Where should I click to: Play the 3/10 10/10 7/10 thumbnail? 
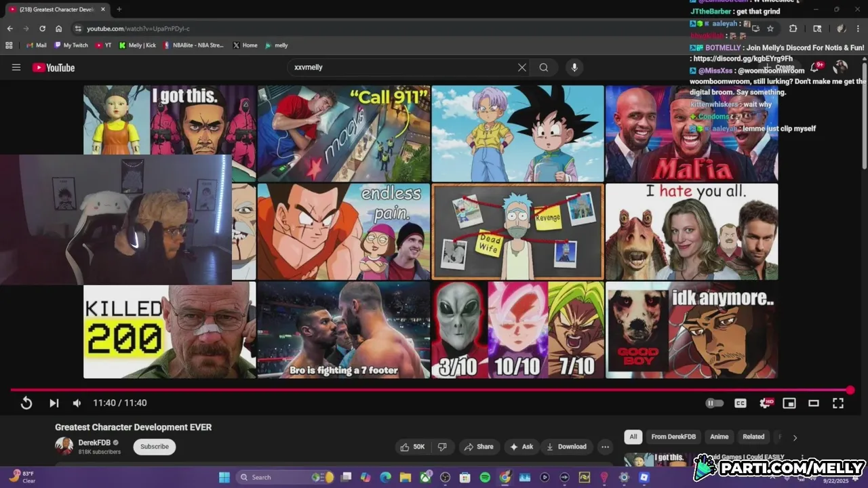(x=517, y=330)
